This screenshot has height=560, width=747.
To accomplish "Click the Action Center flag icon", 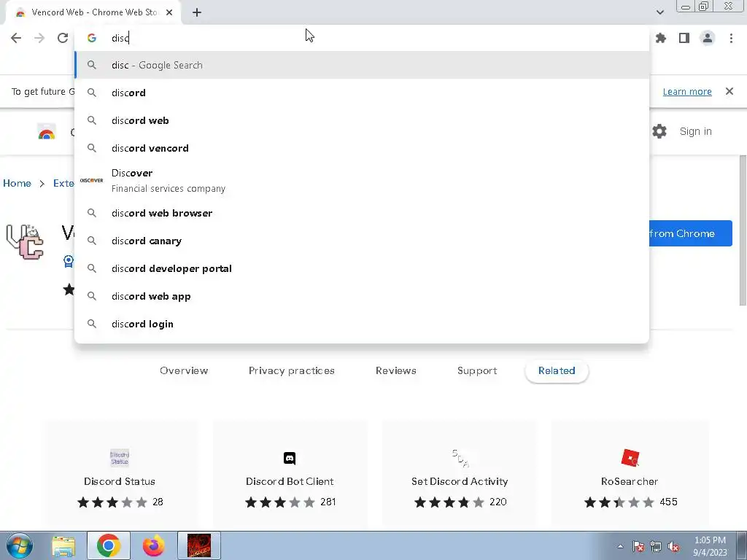I will [638, 546].
